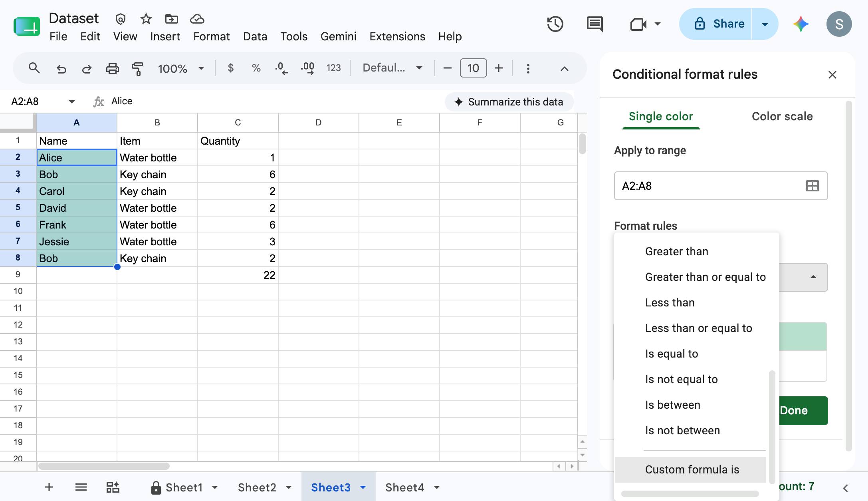
Task: Start a video call with camera icon
Action: pyautogui.click(x=638, y=24)
